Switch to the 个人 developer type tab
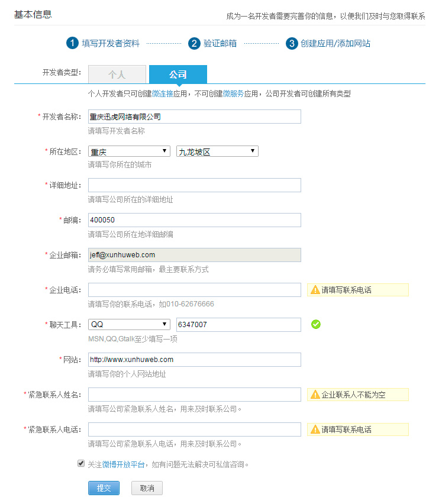 [117, 75]
